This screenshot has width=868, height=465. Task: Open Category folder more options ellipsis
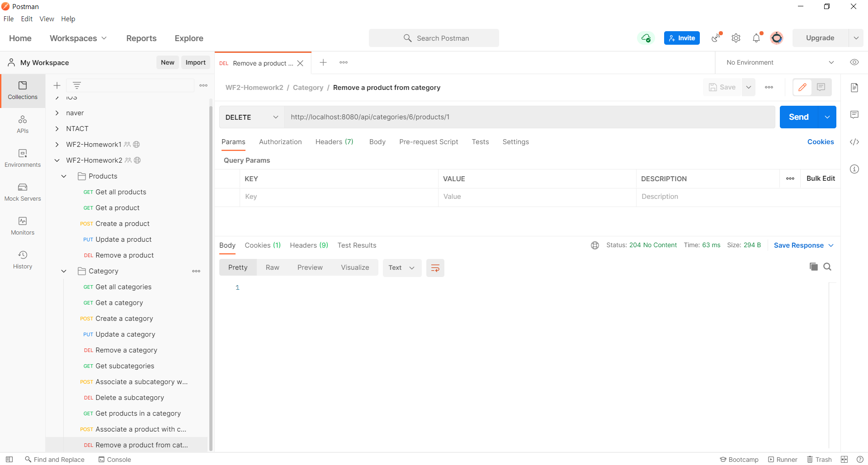click(196, 271)
